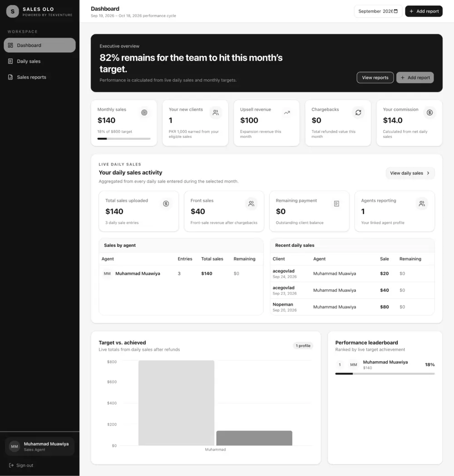This screenshot has width=454, height=476.
Task: Click the $20 sale value
Action: pos(385,274)
